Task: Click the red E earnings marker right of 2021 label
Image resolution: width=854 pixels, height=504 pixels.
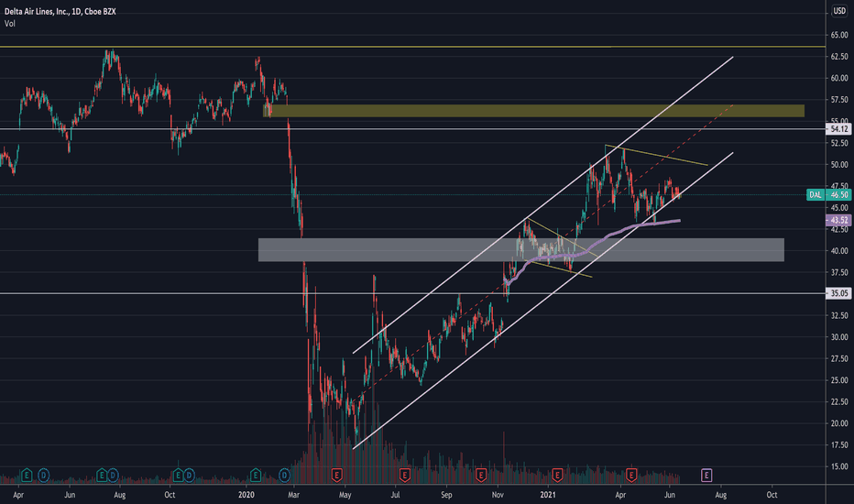Action: 557,475
